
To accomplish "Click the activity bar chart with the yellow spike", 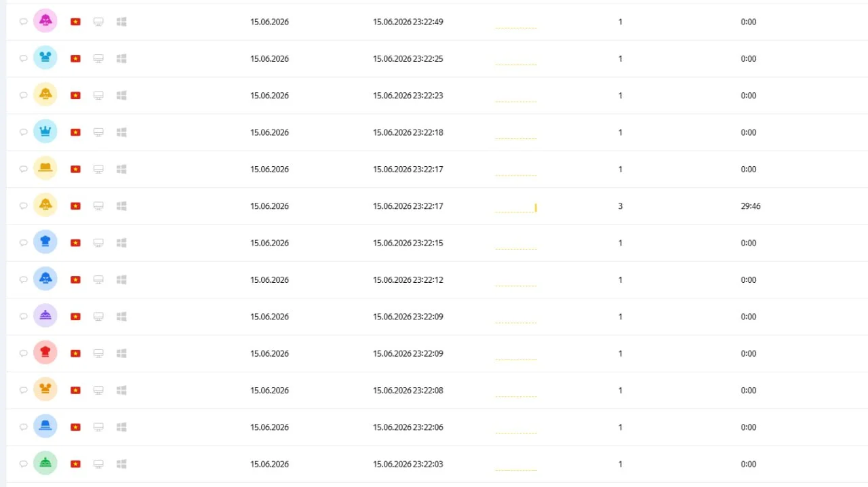I will (x=516, y=208).
